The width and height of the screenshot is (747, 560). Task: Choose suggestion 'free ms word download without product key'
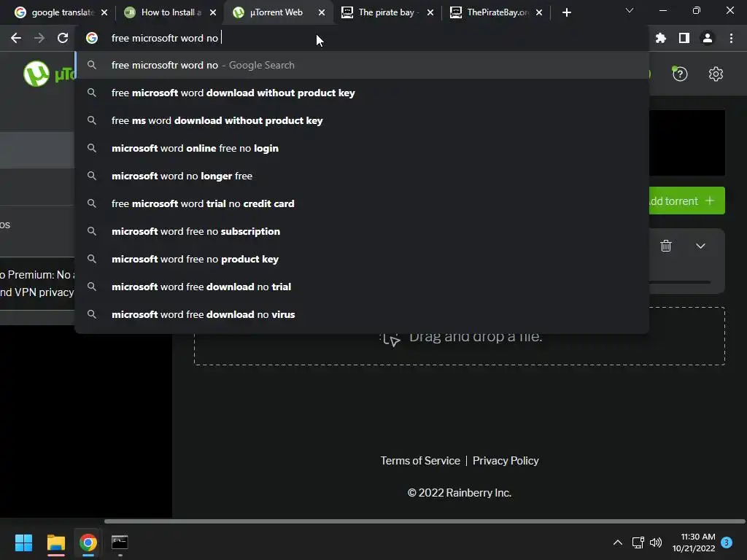click(x=362, y=120)
